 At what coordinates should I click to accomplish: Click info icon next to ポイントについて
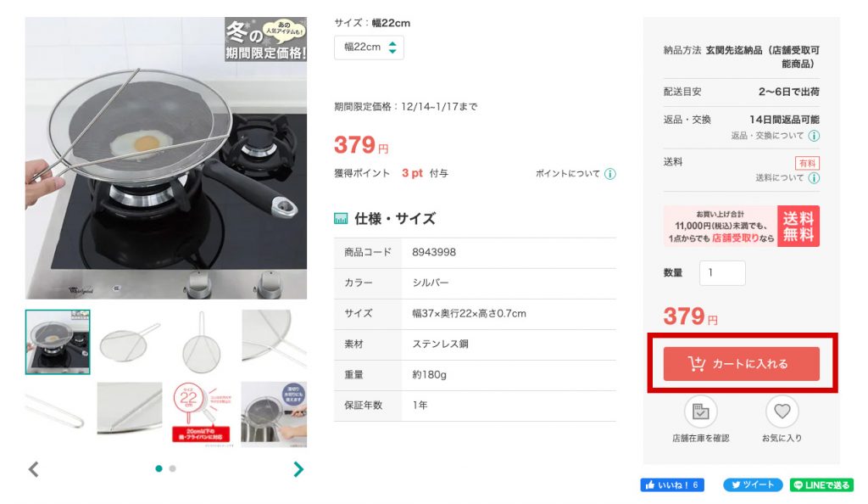coord(610,174)
